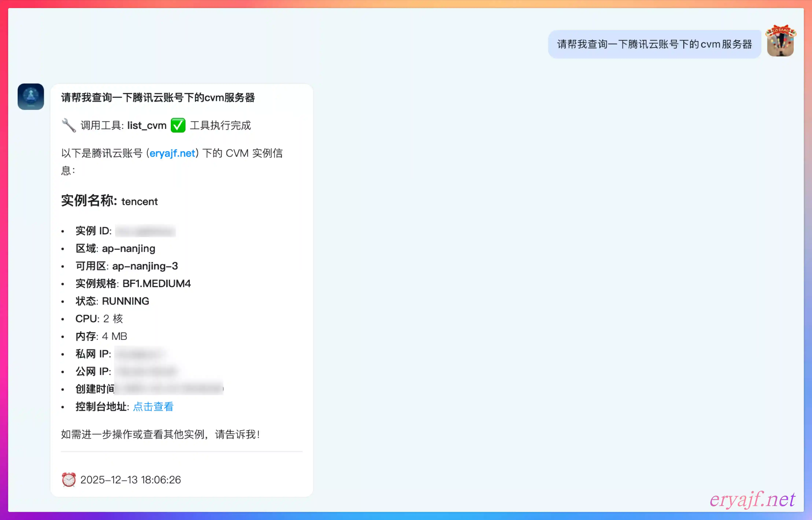Click the ap-nanjing region entry
The image size is (812, 520).
[x=128, y=248]
